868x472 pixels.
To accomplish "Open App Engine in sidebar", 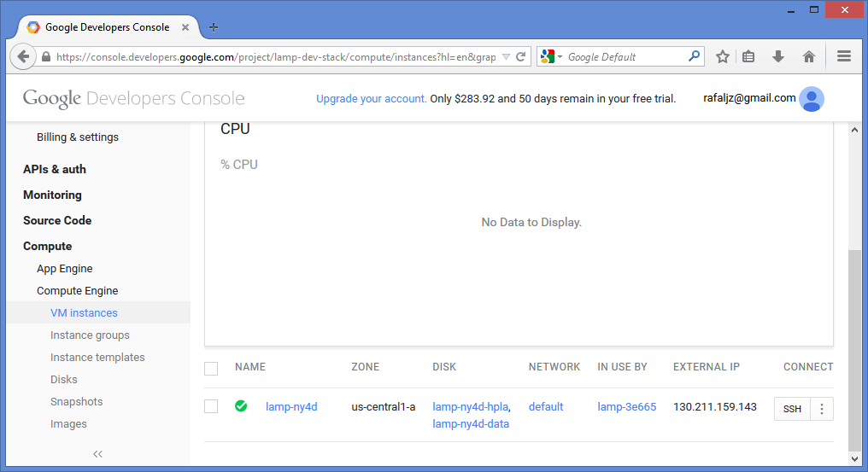I will tap(64, 269).
